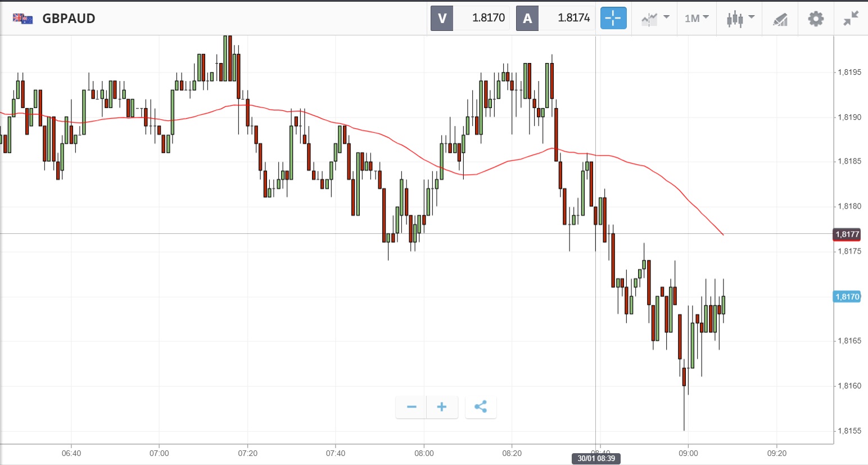The height and width of the screenshot is (465, 868).
Task: Open the compare/indicators chart dropdown
Action: coord(655,19)
